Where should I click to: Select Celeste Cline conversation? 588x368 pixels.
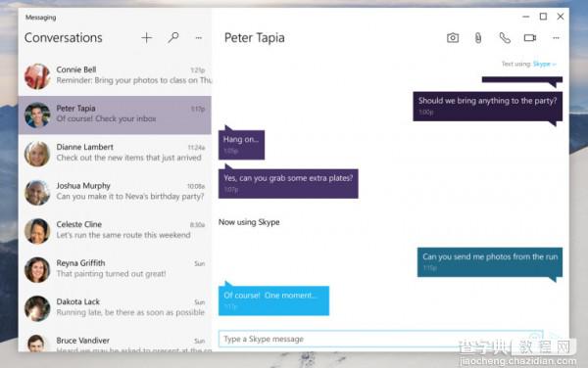(115, 231)
